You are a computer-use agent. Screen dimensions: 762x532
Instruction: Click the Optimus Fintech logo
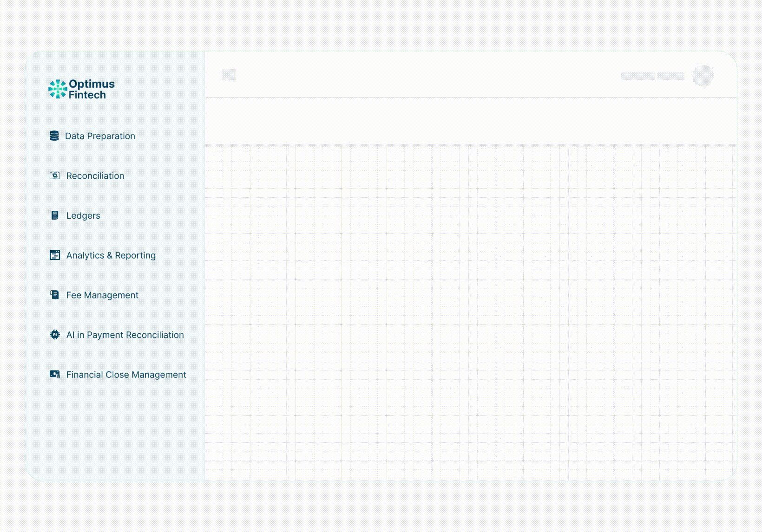82,89
